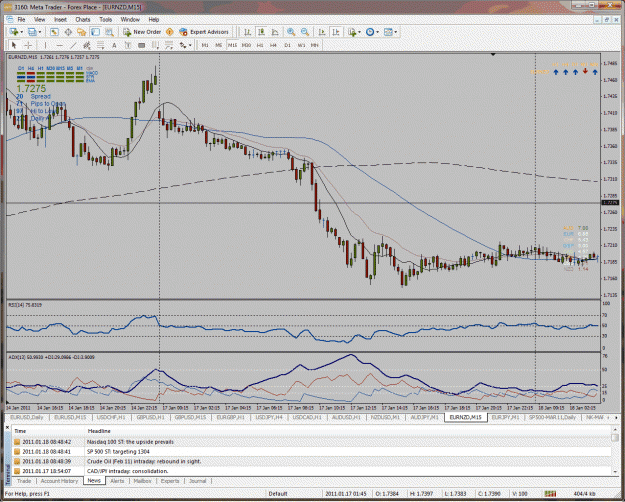625x502 pixels.
Task: Select the Arrows drawing tool icon
Action: point(183,45)
